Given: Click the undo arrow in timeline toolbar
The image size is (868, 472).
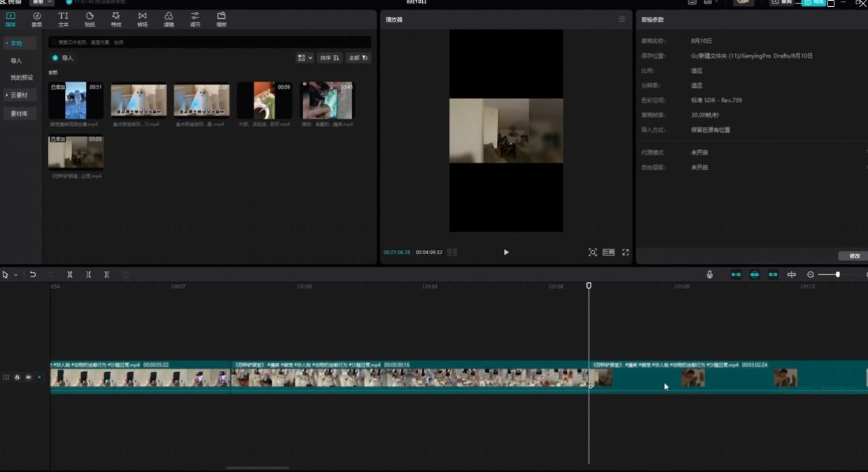Looking at the screenshot, I should pyautogui.click(x=33, y=274).
